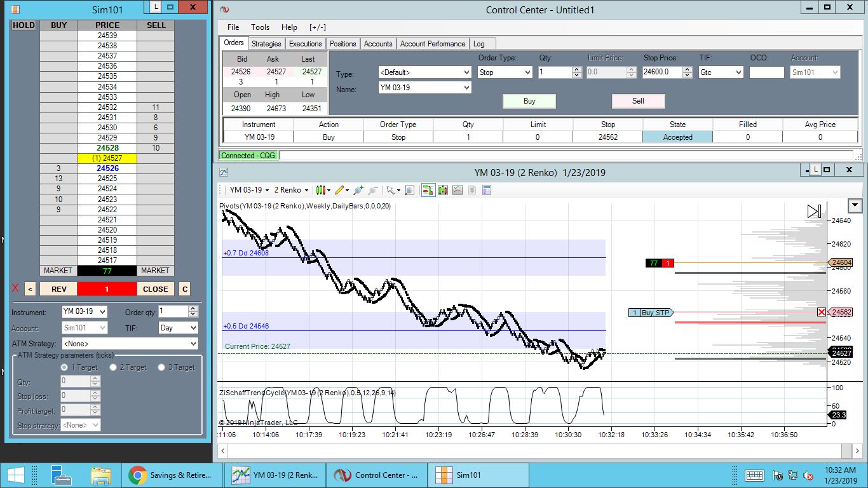Open the chart Properties panel icon
Screen dimensions: 868x488
tap(487, 190)
